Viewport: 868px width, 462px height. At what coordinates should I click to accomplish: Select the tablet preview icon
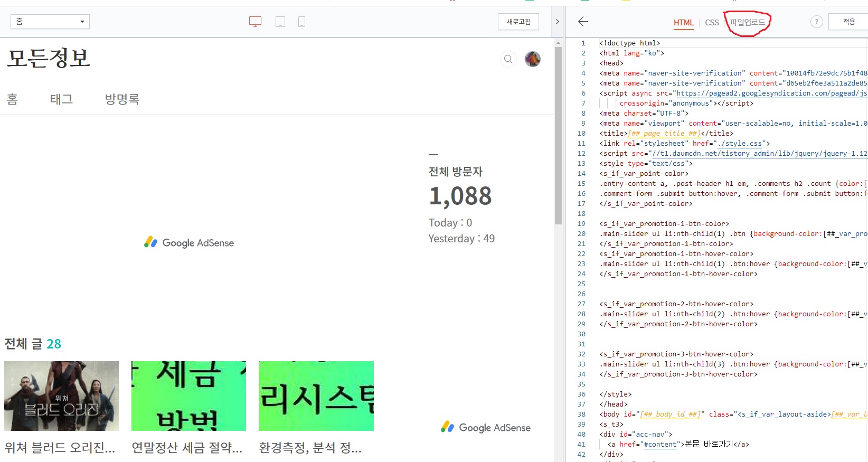(x=280, y=22)
